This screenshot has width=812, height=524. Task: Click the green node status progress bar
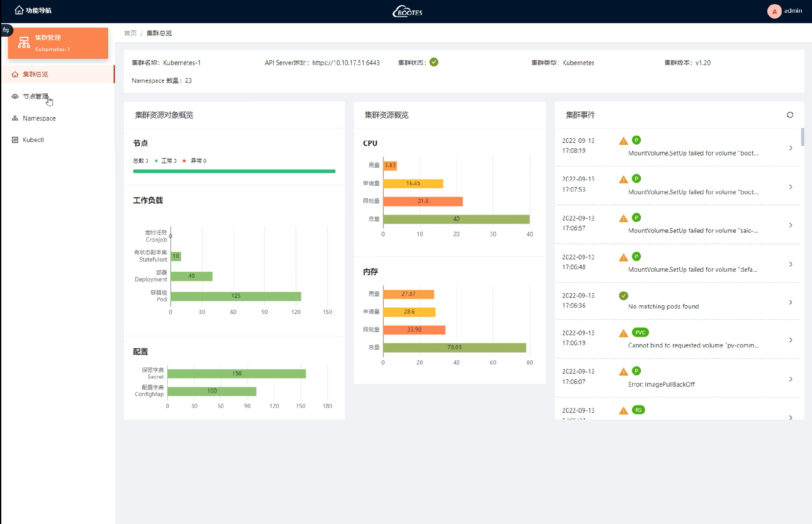[x=234, y=171]
